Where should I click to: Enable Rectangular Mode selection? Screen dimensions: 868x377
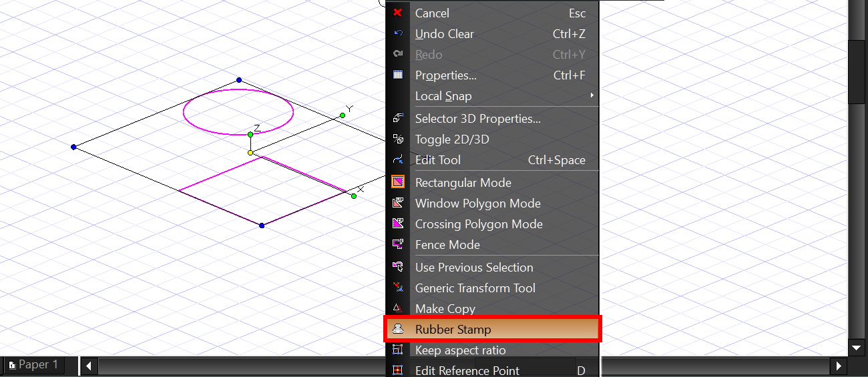click(x=493, y=182)
